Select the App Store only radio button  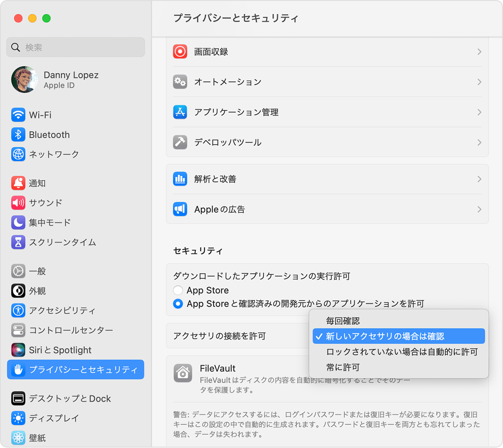click(178, 290)
